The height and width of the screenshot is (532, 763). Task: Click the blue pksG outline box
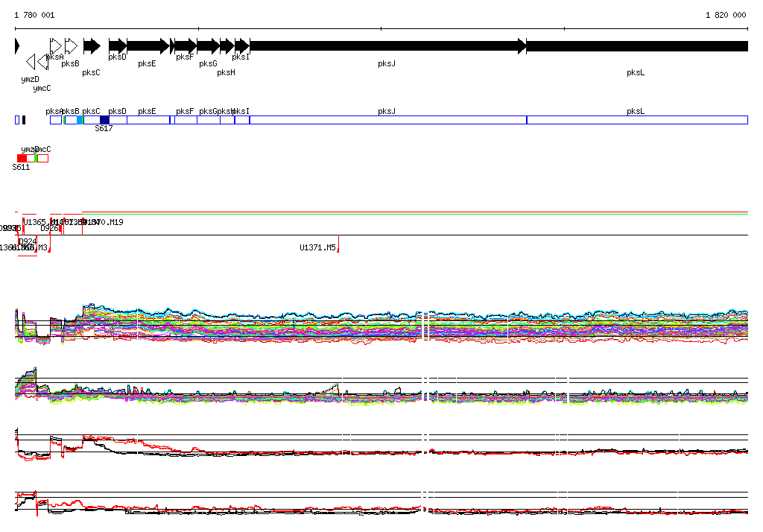tap(209, 120)
